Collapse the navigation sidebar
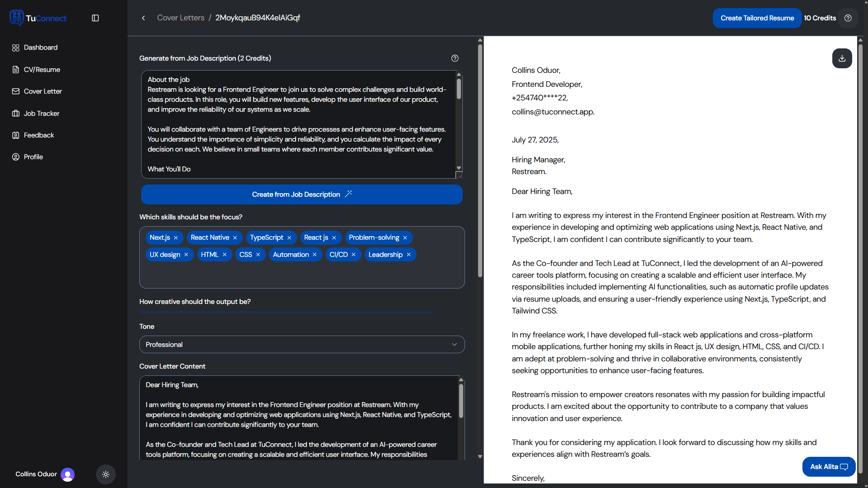The image size is (868, 488). tap(95, 18)
